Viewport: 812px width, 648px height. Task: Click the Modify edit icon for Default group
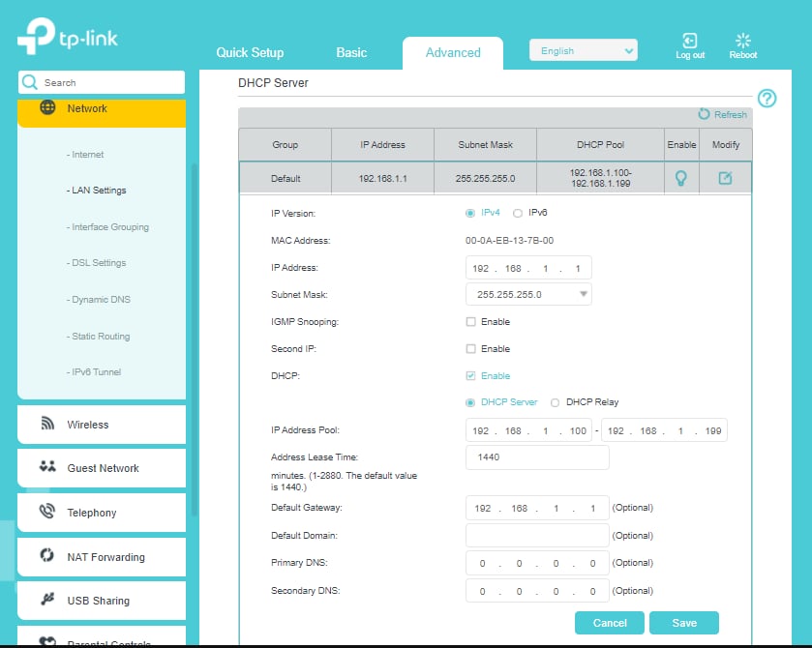(x=725, y=178)
